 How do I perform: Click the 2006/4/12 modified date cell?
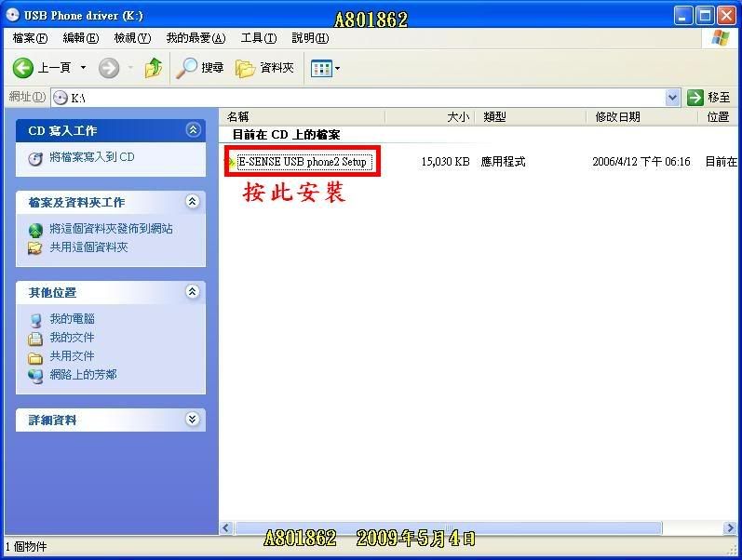(641, 162)
